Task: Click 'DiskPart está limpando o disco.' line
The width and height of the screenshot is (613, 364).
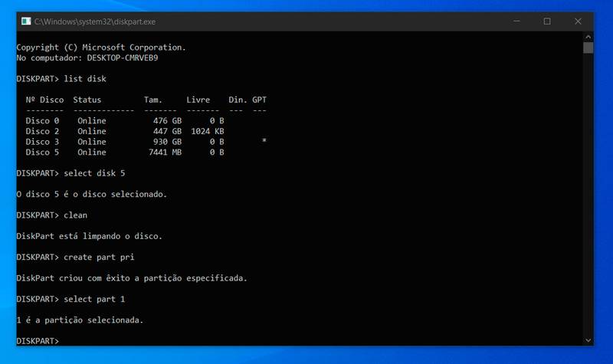Action: (89, 236)
